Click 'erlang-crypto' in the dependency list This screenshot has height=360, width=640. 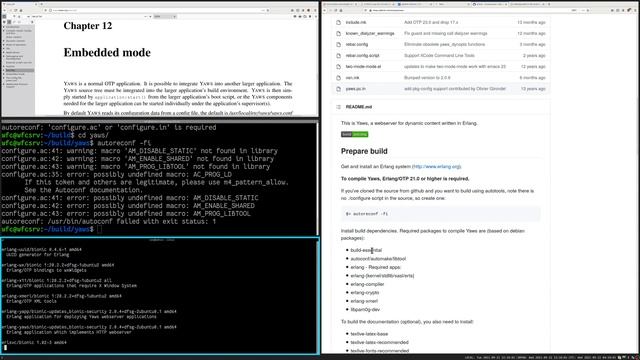point(365,293)
